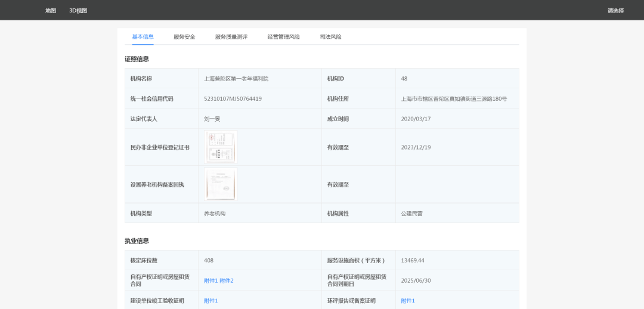Open the 服务质量测评 tab
644x309 pixels.
point(231,37)
